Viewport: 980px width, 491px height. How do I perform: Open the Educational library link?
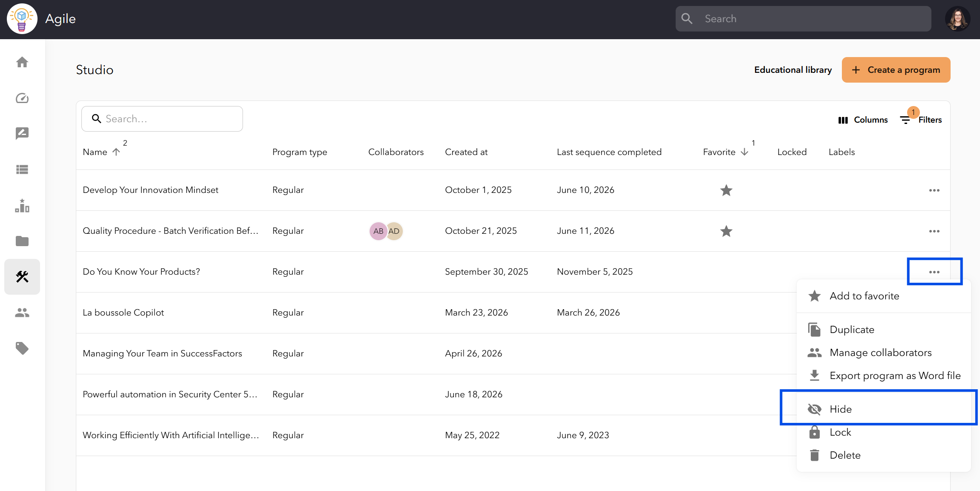[793, 70]
